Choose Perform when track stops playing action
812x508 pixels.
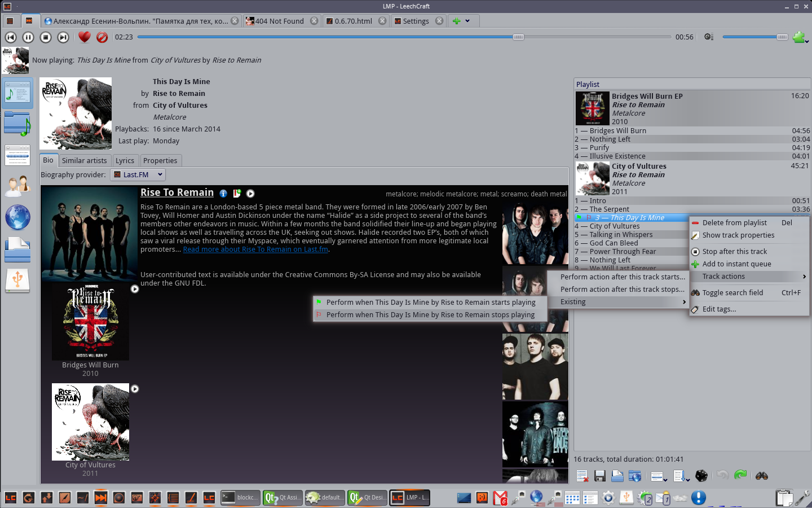pos(430,315)
